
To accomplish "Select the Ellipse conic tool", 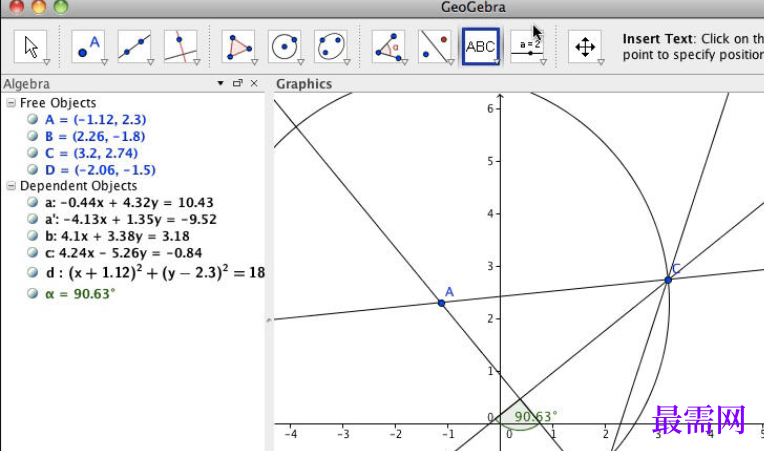I will 331,47.
